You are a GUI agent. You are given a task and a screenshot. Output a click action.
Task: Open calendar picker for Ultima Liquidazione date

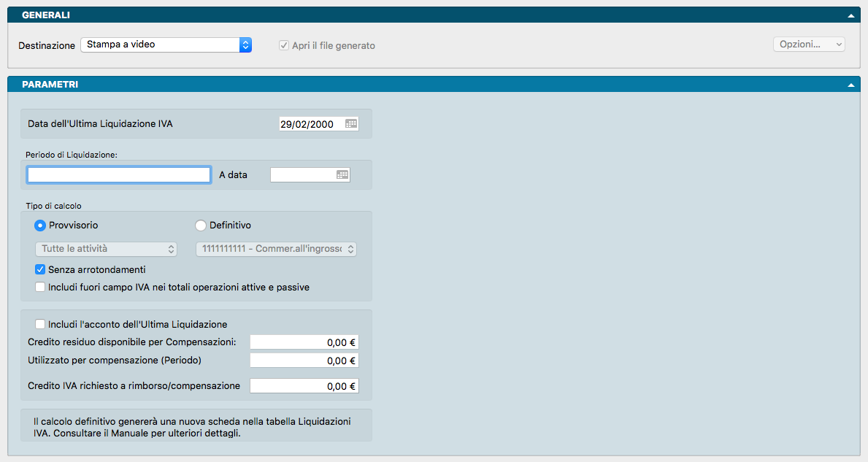point(351,124)
